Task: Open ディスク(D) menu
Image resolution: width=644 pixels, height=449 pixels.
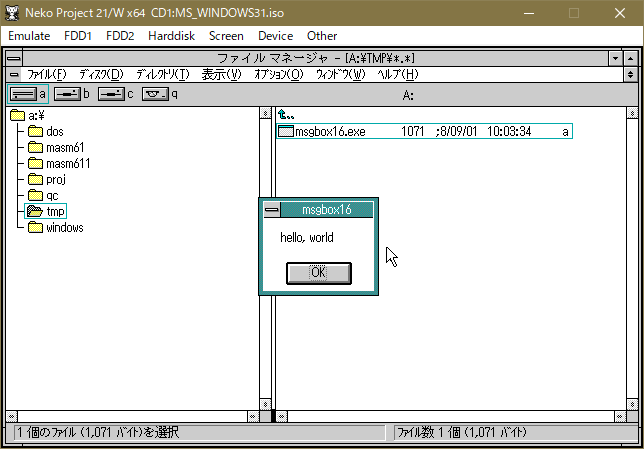Action: 101,74
